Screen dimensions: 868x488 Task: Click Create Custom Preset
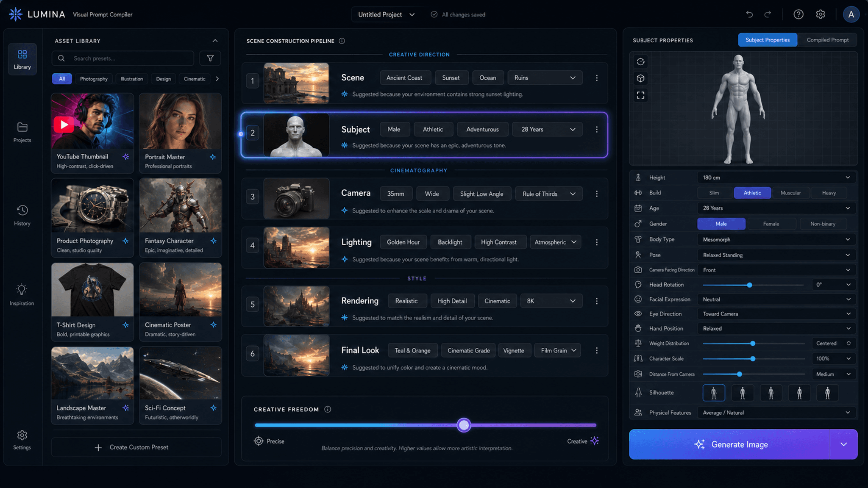(x=136, y=447)
